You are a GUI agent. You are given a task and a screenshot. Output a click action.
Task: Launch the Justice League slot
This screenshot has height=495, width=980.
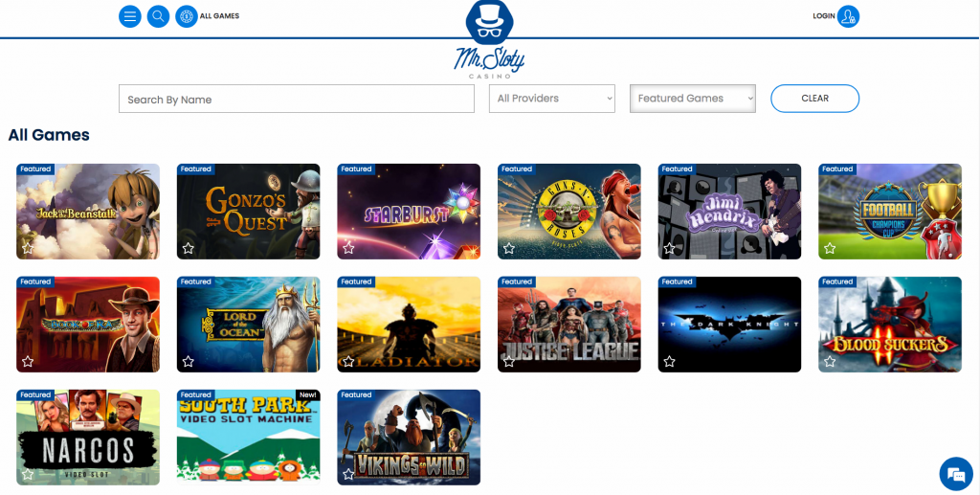(569, 325)
